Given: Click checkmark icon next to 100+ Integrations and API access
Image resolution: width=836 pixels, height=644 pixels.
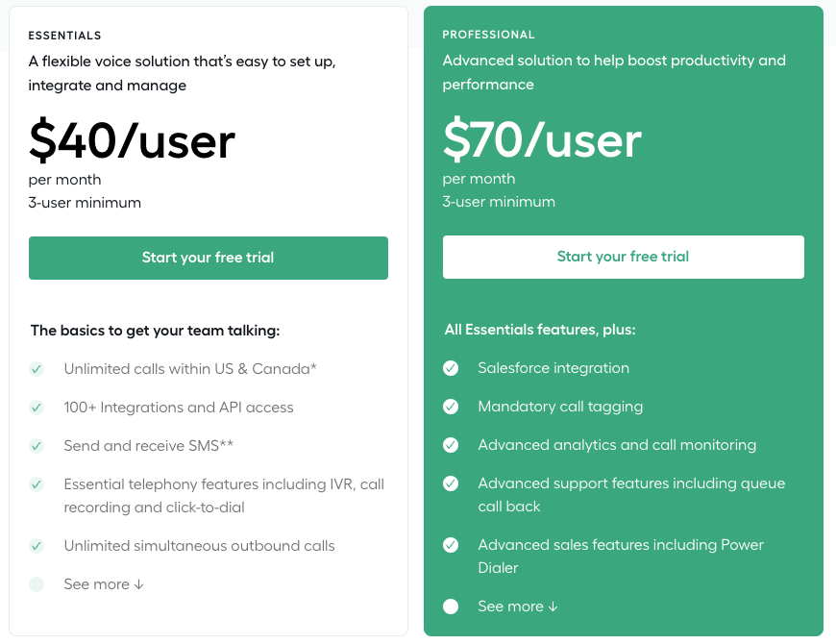Looking at the screenshot, I should coord(37,408).
